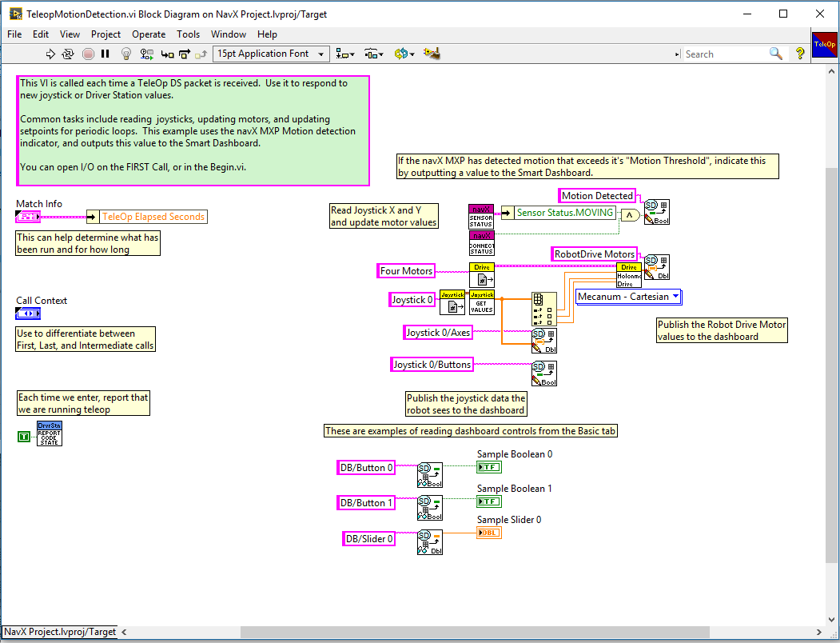Screen dimensions: 840x643
Task: Click the NavX Project.lvproj/Target context label
Action: [x=60, y=632]
